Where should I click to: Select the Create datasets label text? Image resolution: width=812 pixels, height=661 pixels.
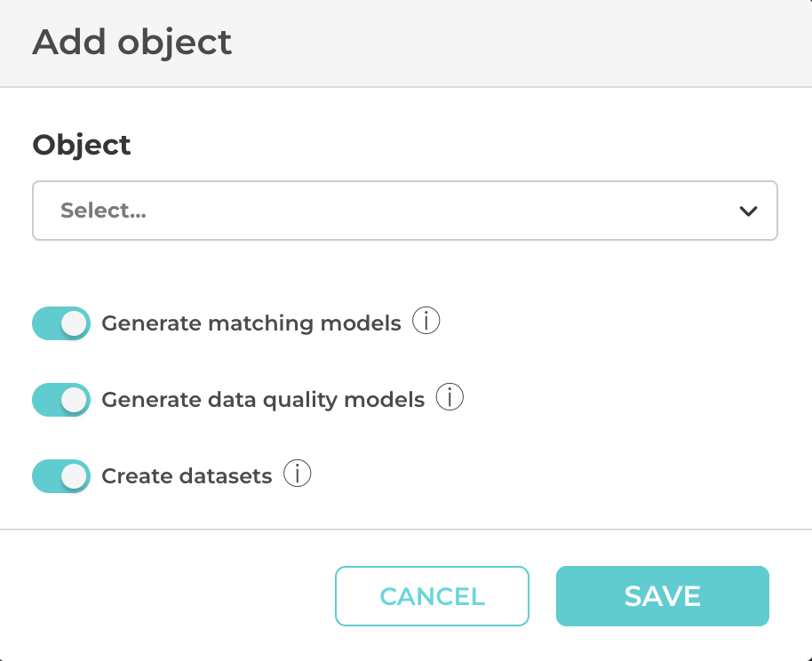[187, 476]
